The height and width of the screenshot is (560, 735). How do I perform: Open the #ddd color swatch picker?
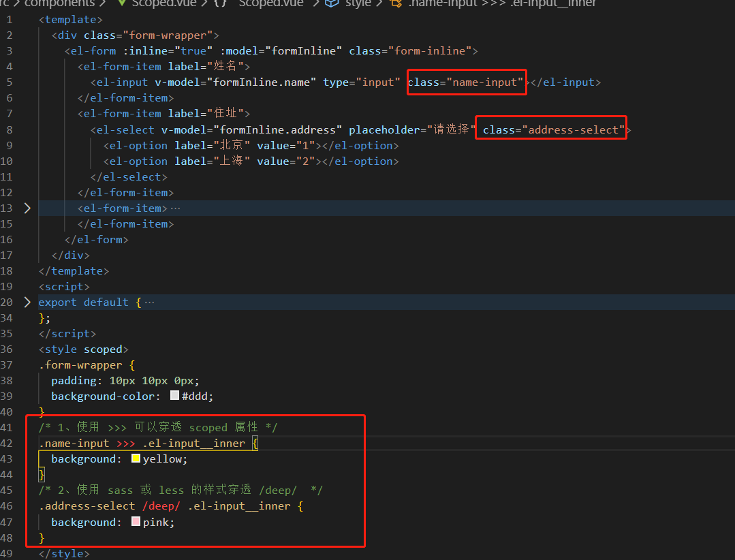coord(174,396)
